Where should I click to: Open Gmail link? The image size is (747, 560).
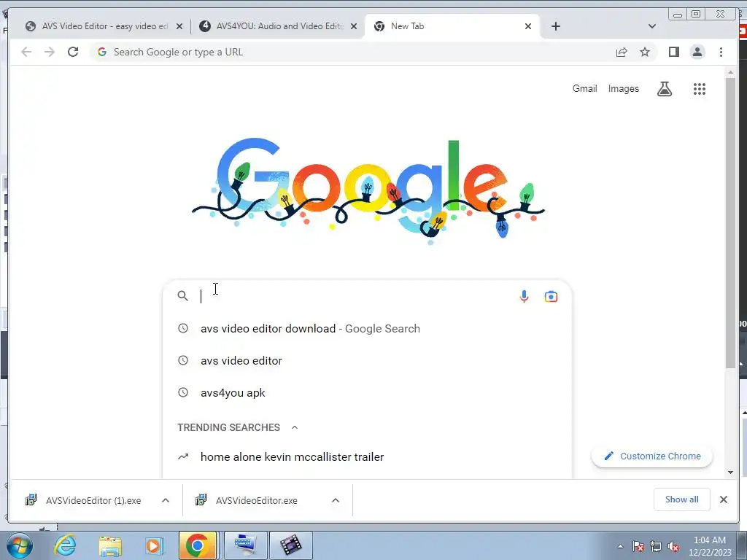pos(584,88)
